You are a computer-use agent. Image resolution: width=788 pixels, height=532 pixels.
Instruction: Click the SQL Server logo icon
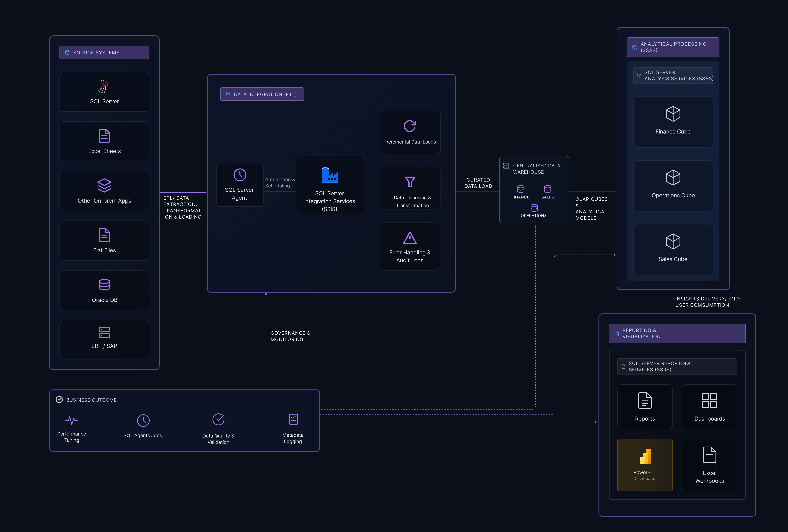[x=104, y=86]
